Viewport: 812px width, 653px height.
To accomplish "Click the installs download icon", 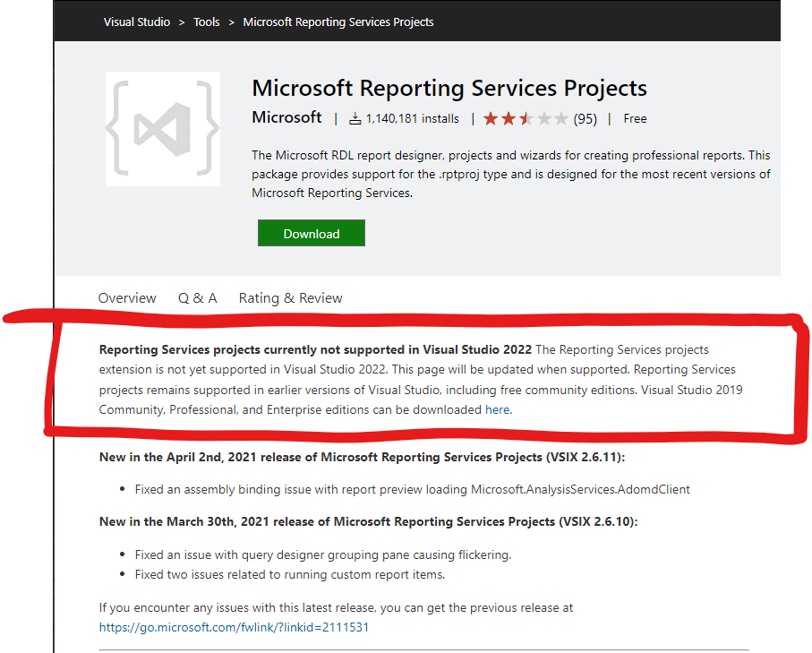I will tap(355, 118).
